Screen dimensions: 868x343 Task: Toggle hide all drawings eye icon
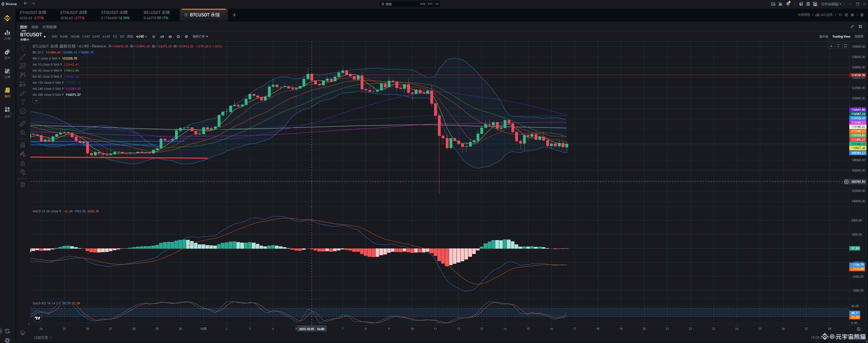click(x=22, y=172)
